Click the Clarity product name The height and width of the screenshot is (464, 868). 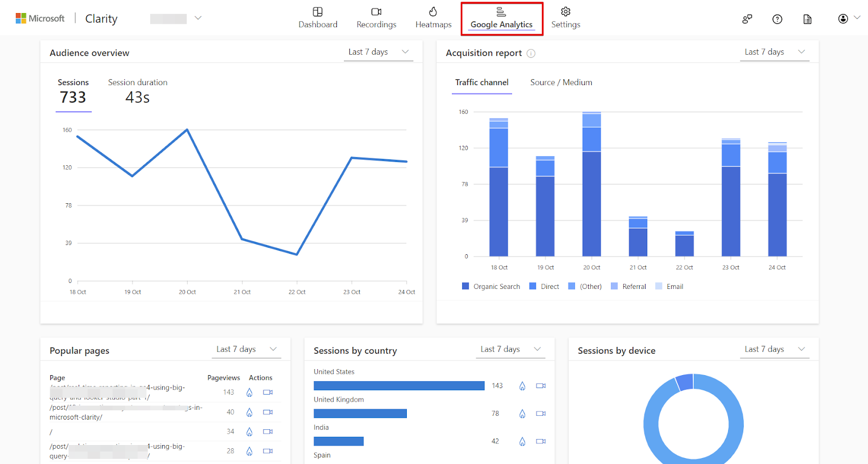pos(101,18)
